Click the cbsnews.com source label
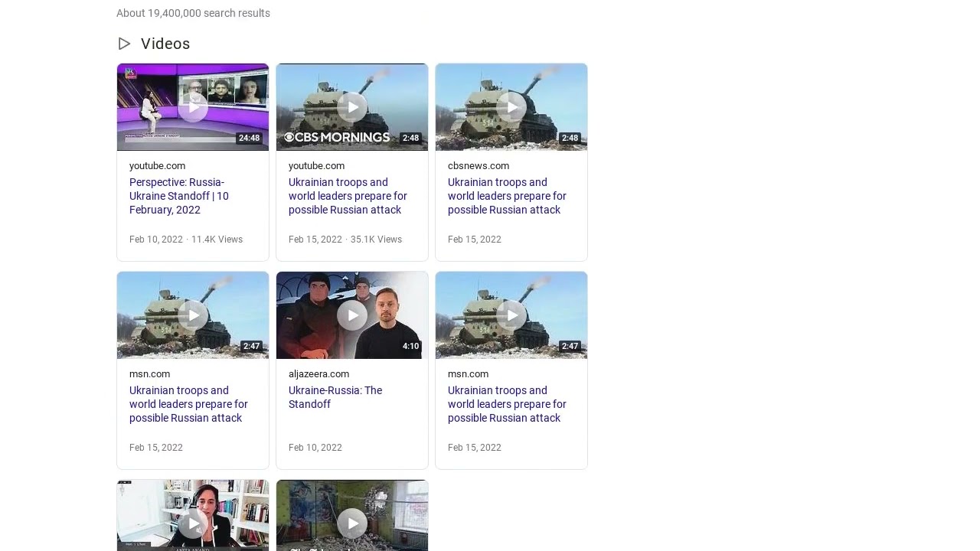Screen dimensions: 980x551 [x=479, y=166]
